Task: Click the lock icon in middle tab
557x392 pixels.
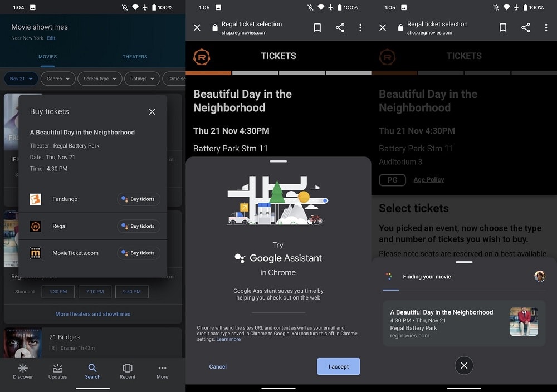Action: coord(215,28)
